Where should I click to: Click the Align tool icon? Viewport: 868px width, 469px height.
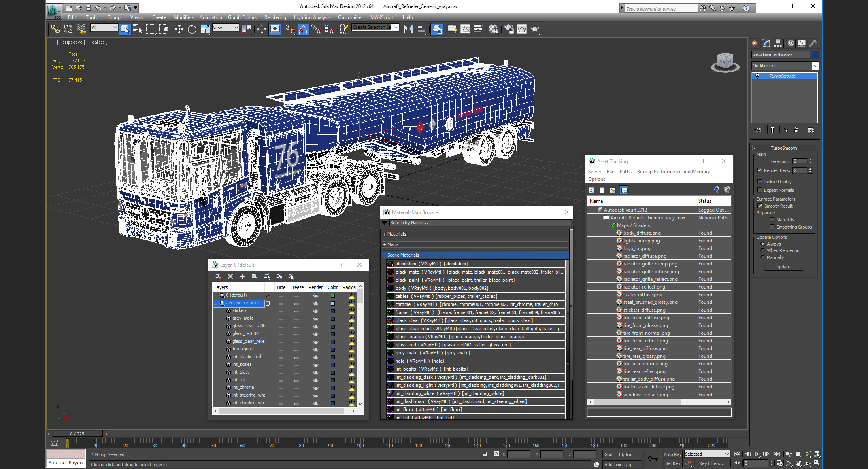pyautogui.click(x=422, y=29)
